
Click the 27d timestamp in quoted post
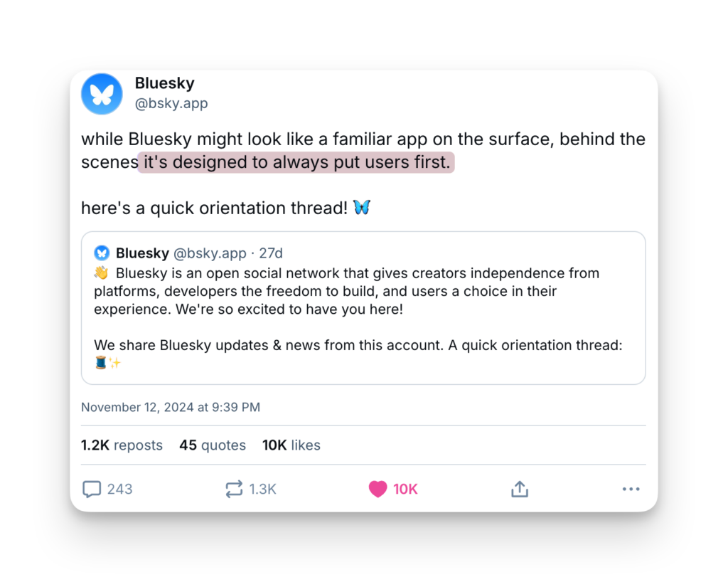click(271, 253)
